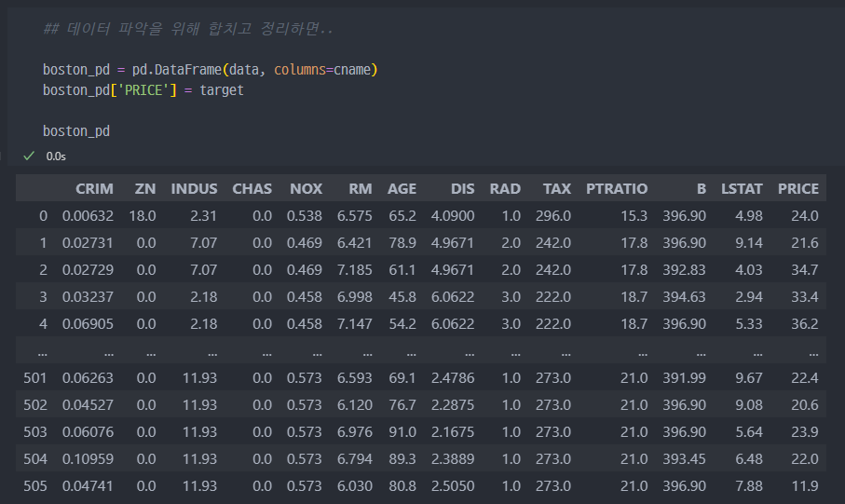Click the 0.0s execution time label

coord(56,157)
